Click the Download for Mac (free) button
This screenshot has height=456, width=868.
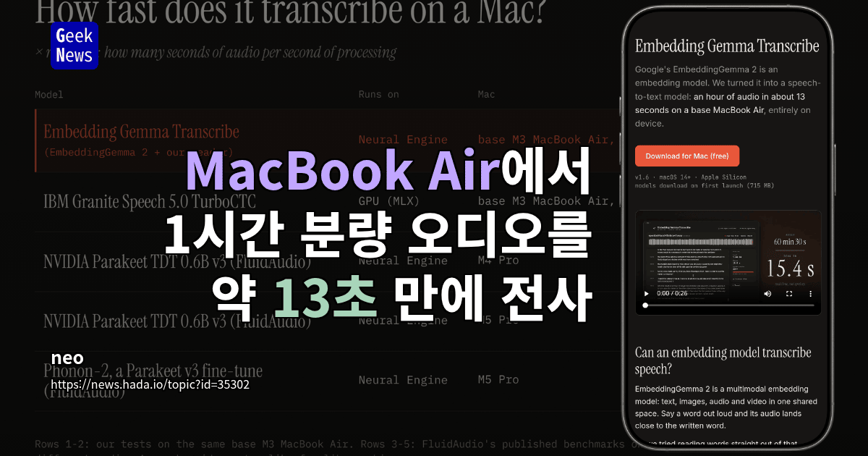(687, 156)
